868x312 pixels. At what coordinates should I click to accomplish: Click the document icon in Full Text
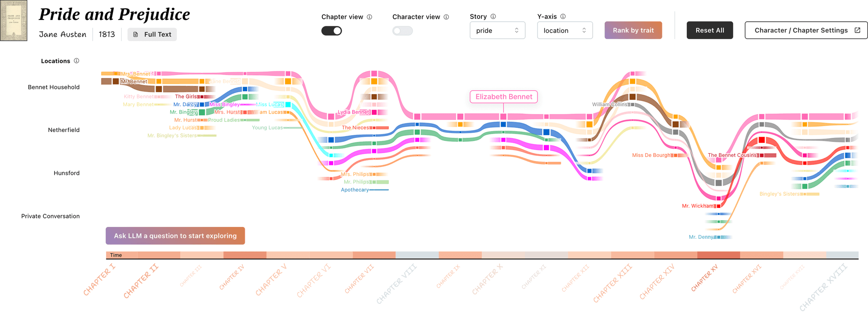pos(136,34)
